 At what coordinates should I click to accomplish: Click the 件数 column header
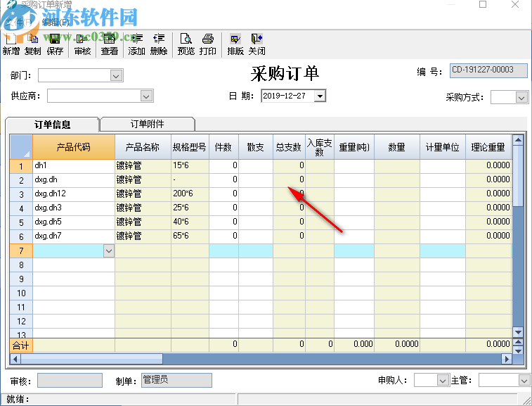(x=223, y=147)
